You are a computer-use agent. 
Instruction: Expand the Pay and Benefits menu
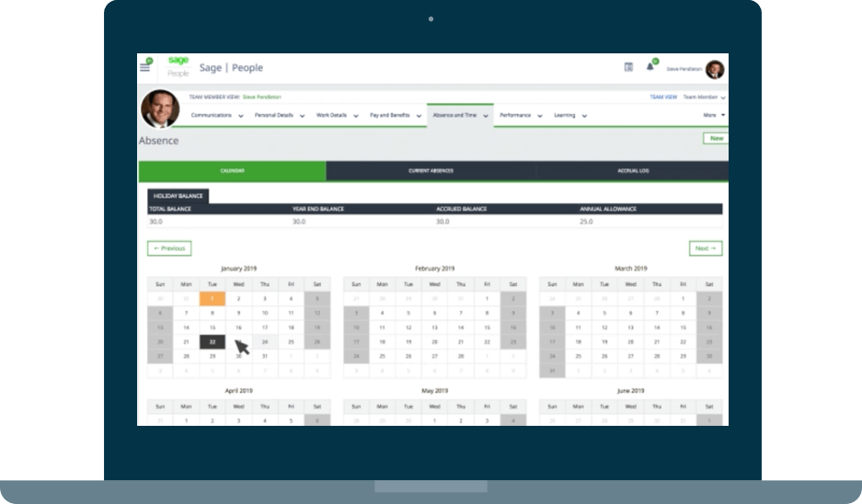[x=395, y=116]
